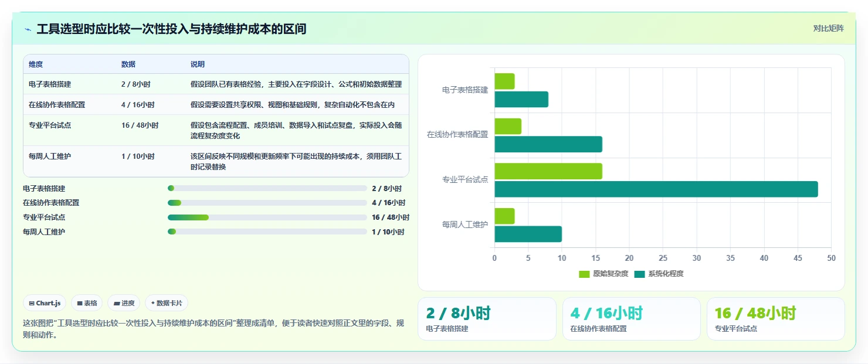The height and width of the screenshot is (364, 868).
Task: Click the 16 / 48小时 data card
Action: 775,319
